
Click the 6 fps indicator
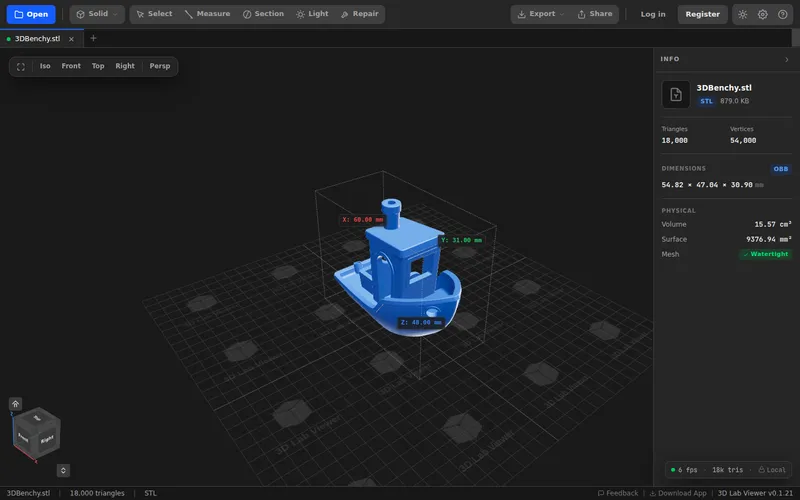[x=684, y=470]
